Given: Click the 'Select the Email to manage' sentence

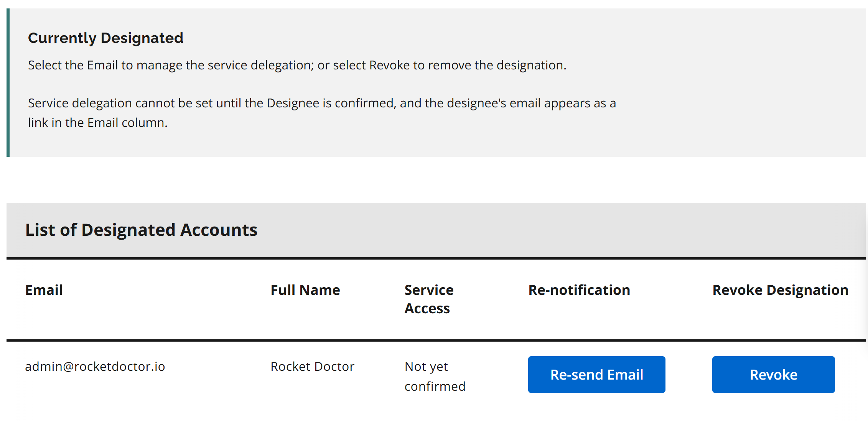Looking at the screenshot, I should pos(297,65).
